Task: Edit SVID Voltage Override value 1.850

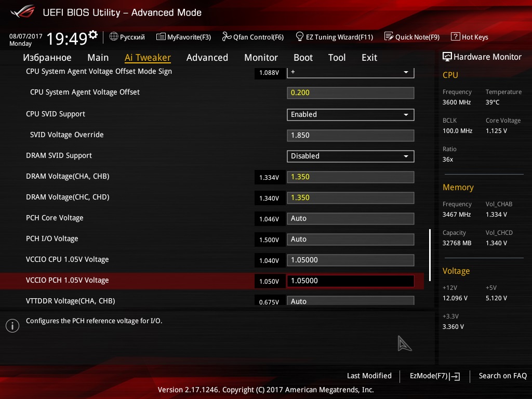Action: (351, 136)
